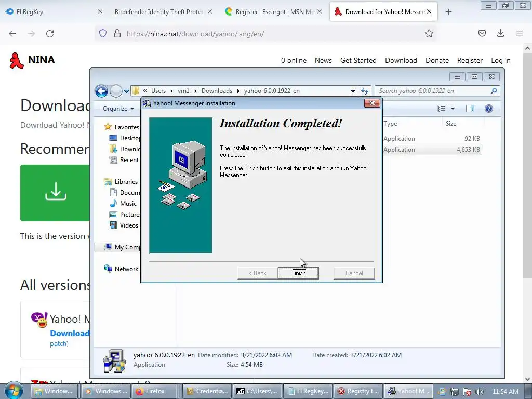Change the view with Explorer view icon
532x399 pixels.
pos(441,109)
